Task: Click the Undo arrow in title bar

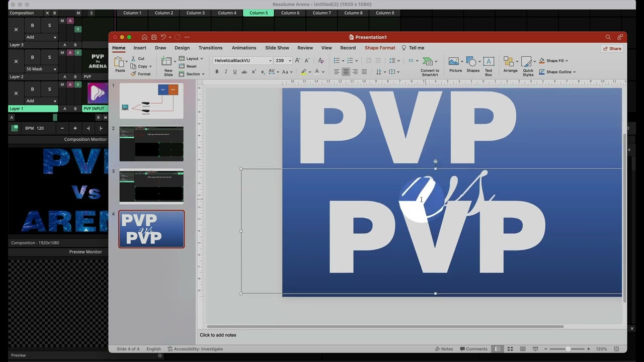Action: pos(164,37)
